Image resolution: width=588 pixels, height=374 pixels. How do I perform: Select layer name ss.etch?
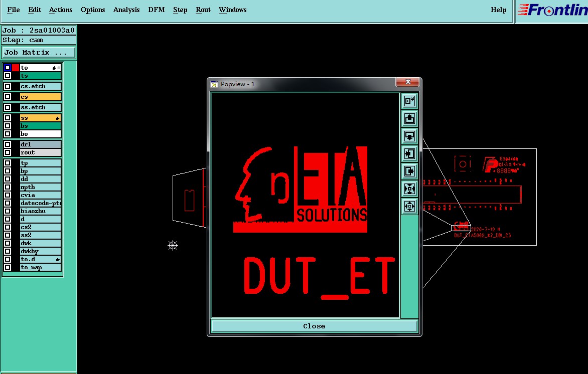click(41, 107)
